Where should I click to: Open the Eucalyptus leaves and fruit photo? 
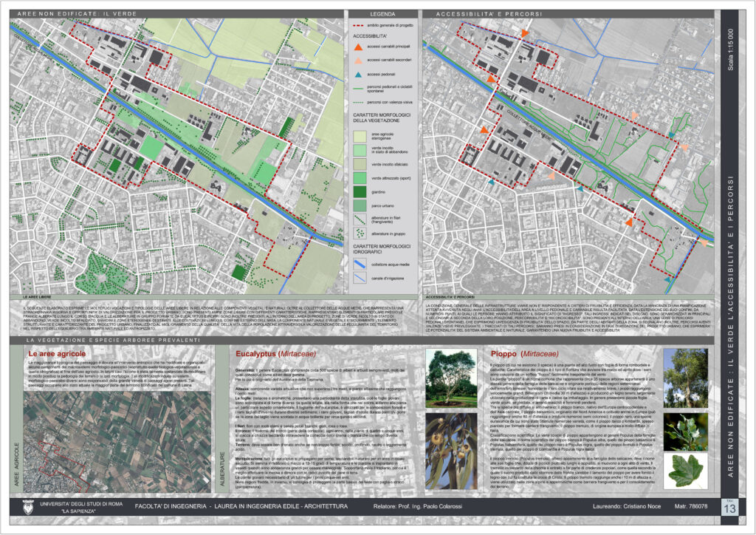click(451, 451)
